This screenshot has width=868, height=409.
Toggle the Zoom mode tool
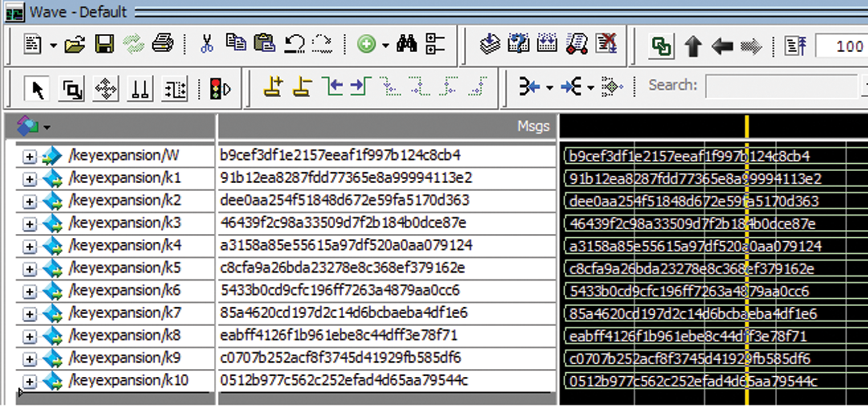point(72,90)
